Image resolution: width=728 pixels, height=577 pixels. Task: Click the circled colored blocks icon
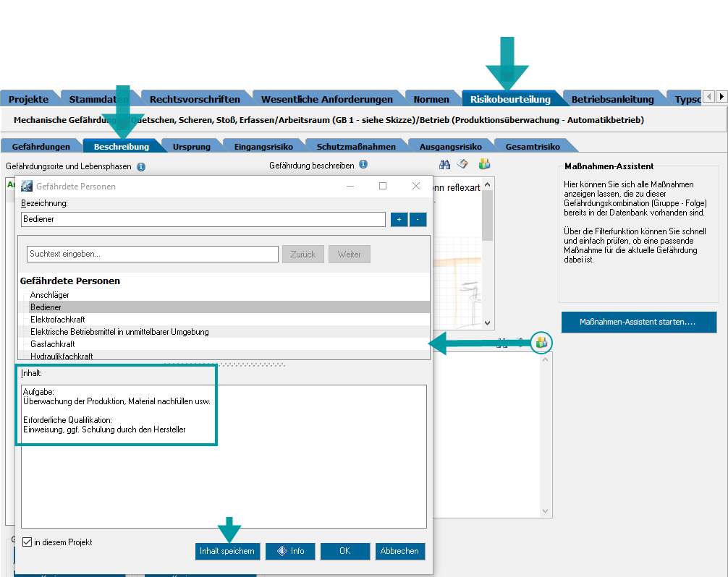tap(541, 343)
